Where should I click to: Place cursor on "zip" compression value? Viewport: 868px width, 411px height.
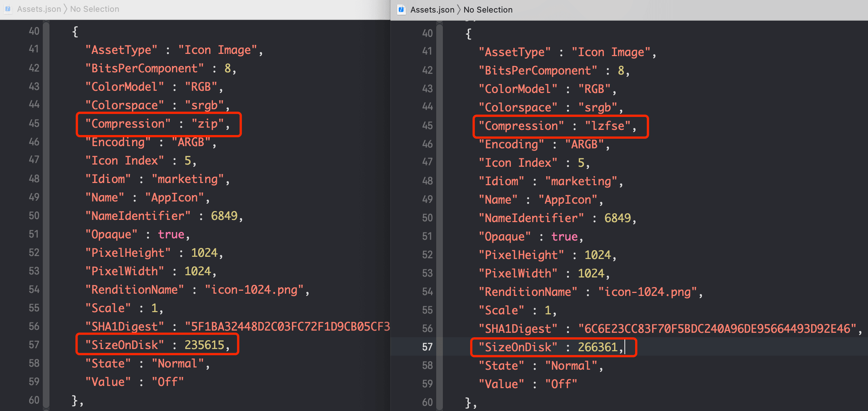tap(207, 124)
